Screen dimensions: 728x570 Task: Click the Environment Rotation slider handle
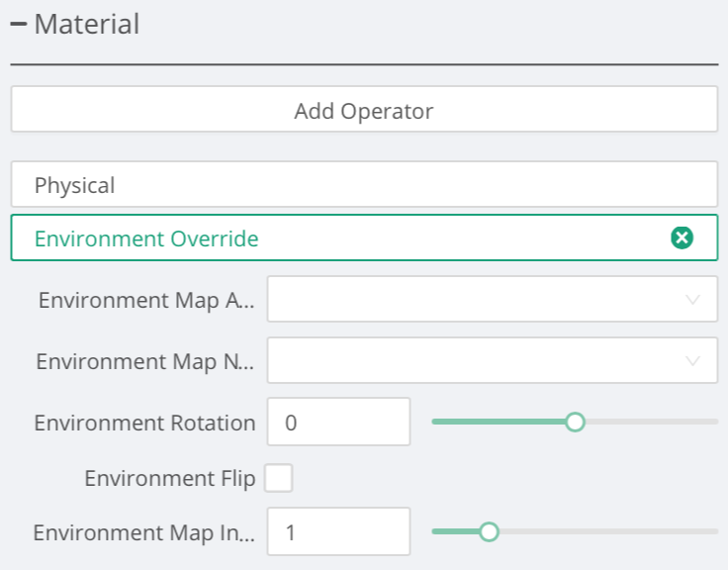coord(575,423)
